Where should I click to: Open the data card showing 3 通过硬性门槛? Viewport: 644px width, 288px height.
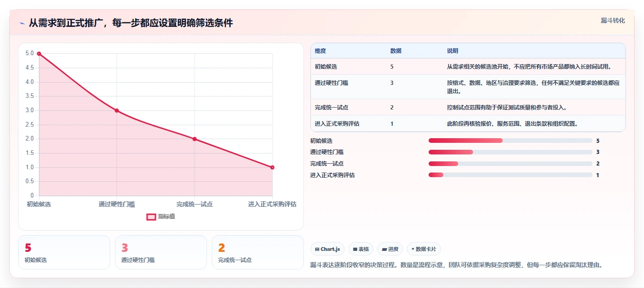[161, 252]
